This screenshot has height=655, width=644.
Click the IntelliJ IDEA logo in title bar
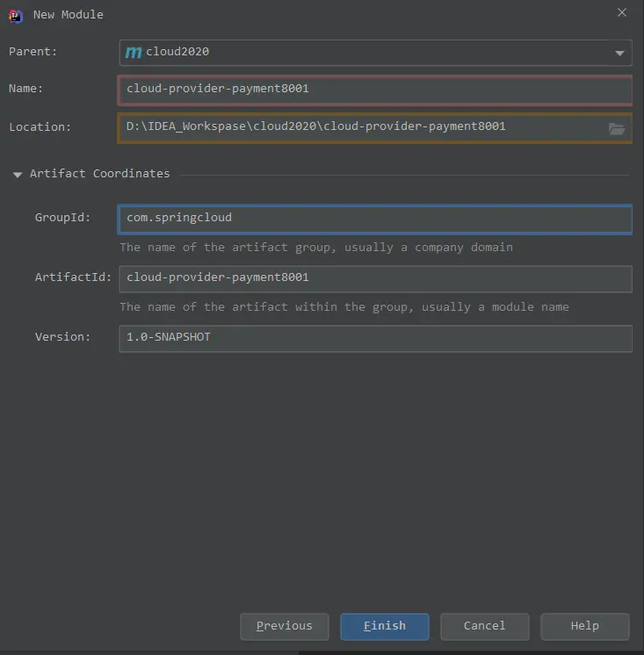(x=16, y=16)
